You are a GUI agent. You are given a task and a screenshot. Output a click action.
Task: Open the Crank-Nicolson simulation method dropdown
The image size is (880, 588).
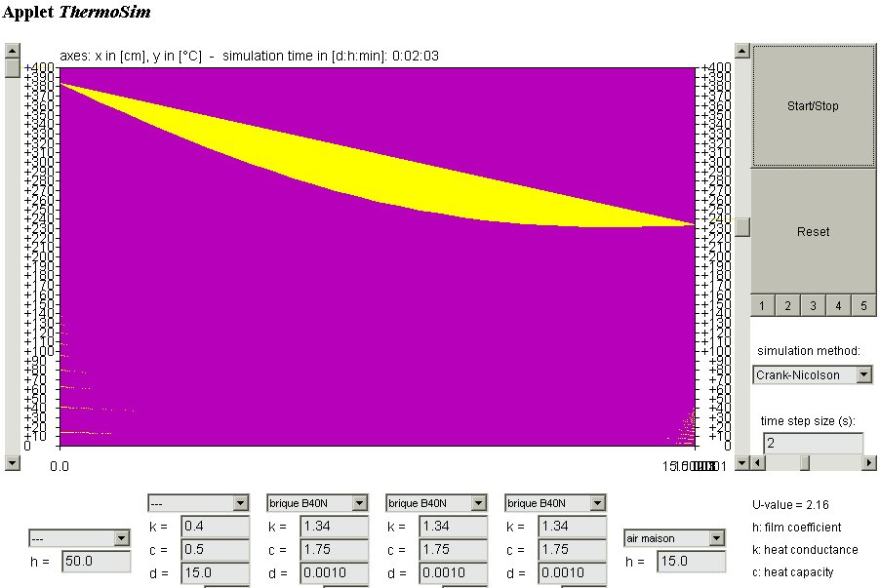pyautogui.click(x=812, y=374)
